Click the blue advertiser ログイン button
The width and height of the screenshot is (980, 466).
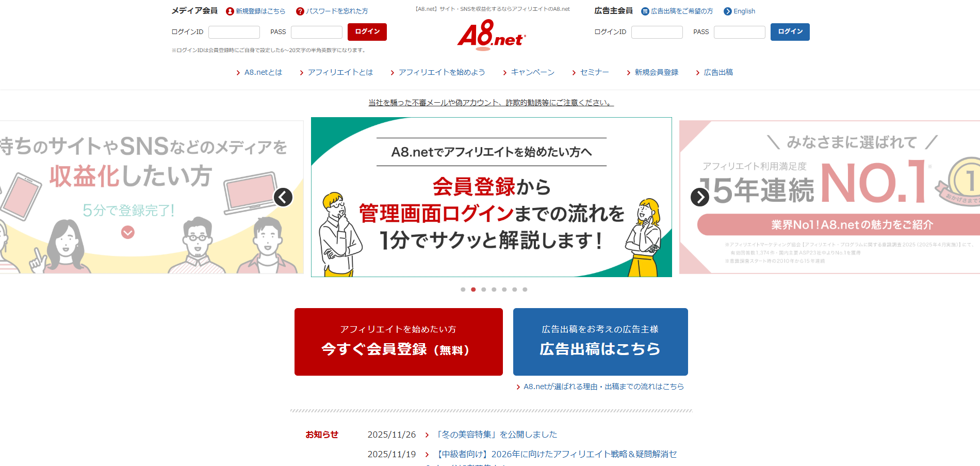(x=790, y=32)
